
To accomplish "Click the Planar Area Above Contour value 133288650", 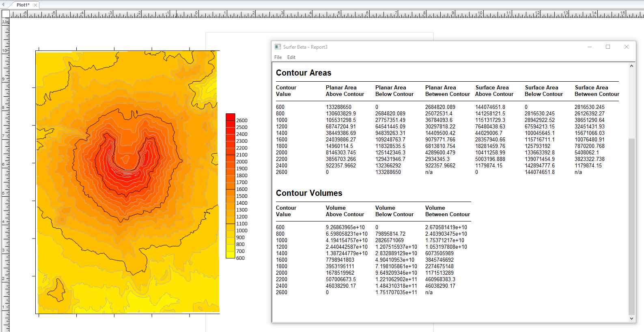I will click(338, 107).
